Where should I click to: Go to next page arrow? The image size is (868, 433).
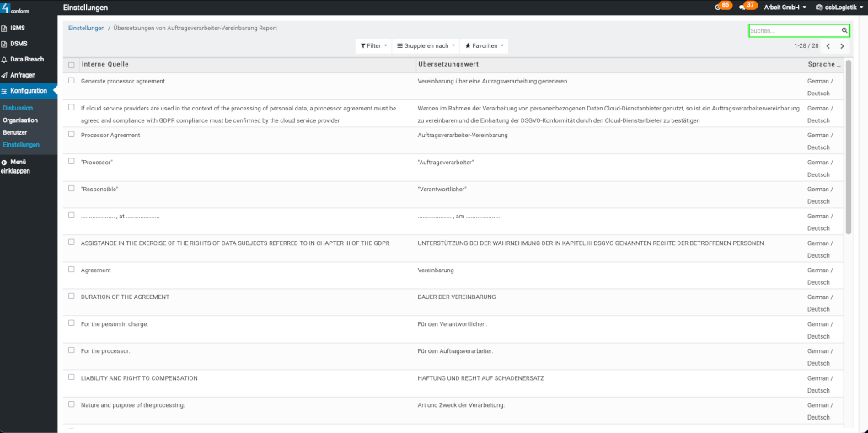click(842, 46)
